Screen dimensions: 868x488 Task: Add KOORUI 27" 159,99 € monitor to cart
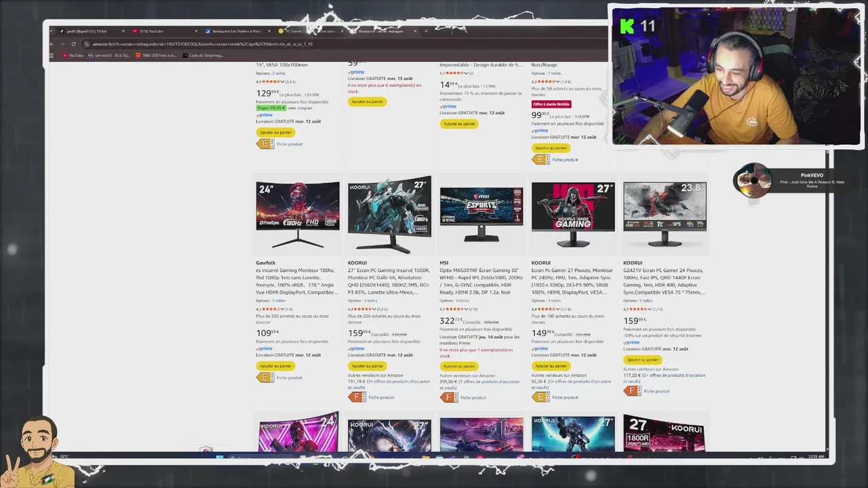click(x=367, y=366)
